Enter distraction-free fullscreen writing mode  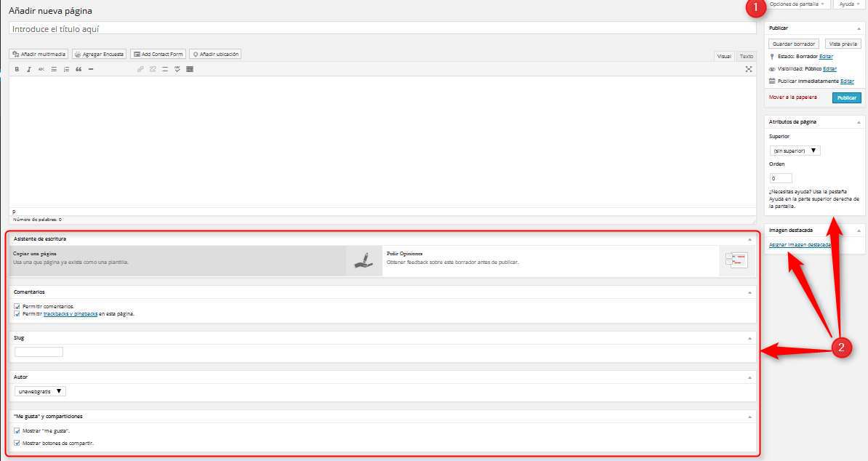[x=749, y=69]
